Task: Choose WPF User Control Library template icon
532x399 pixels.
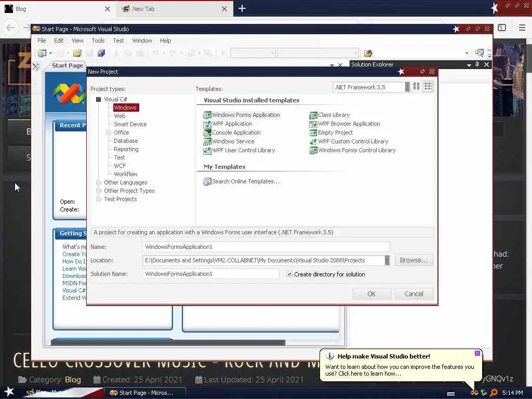Action: 207,150
